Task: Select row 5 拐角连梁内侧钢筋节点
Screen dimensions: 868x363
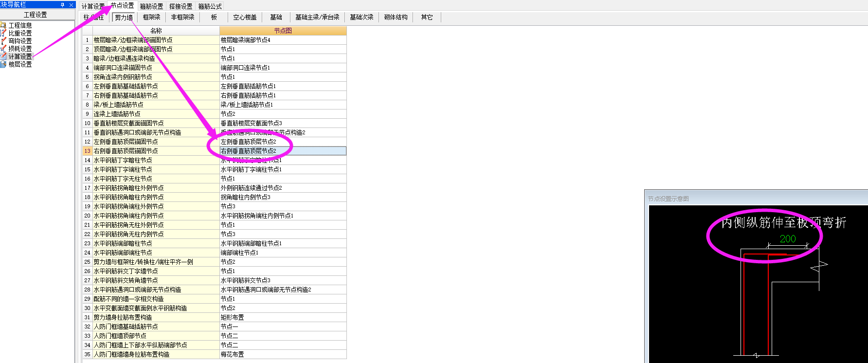Action: tap(156, 77)
